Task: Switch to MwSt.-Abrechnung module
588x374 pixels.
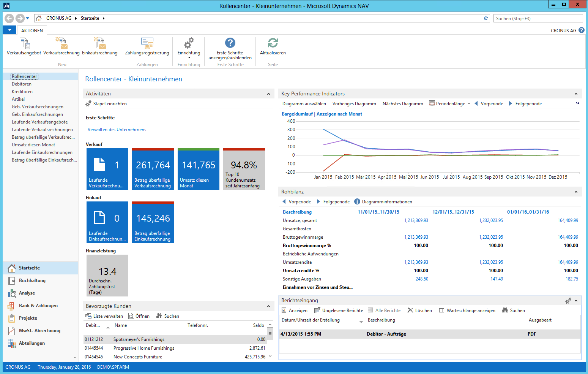Action: pos(41,331)
